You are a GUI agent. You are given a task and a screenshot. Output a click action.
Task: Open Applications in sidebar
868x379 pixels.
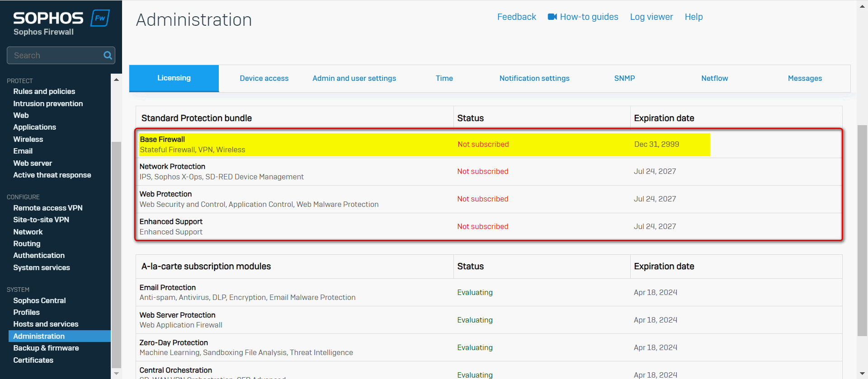point(34,127)
